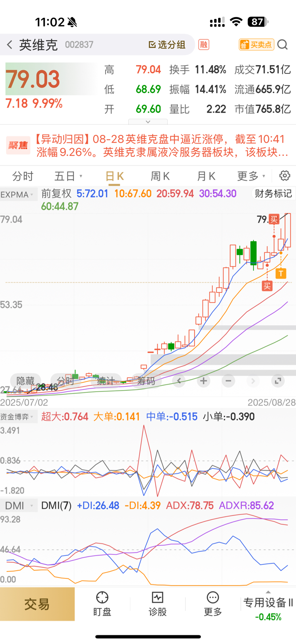Change the DMI indicator dropdown

tap(18, 505)
